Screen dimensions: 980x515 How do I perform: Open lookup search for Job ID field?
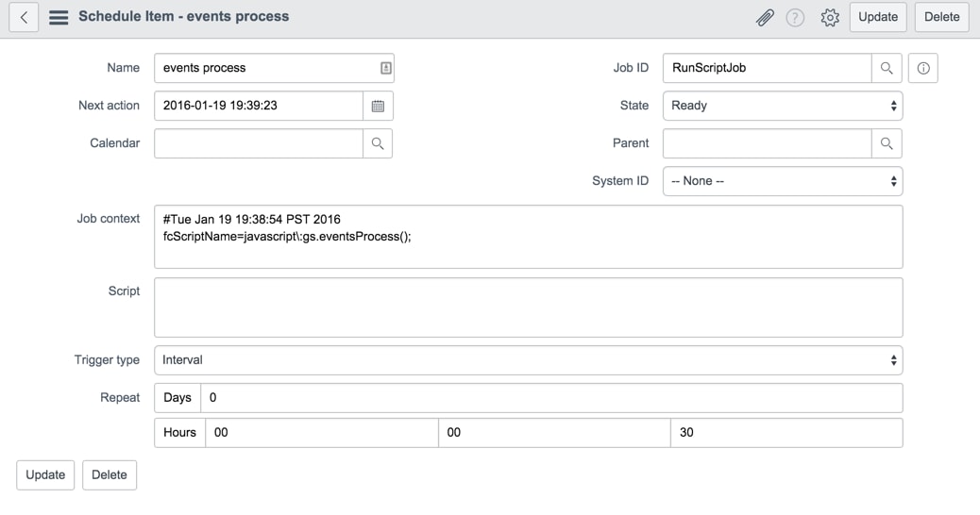tap(887, 68)
